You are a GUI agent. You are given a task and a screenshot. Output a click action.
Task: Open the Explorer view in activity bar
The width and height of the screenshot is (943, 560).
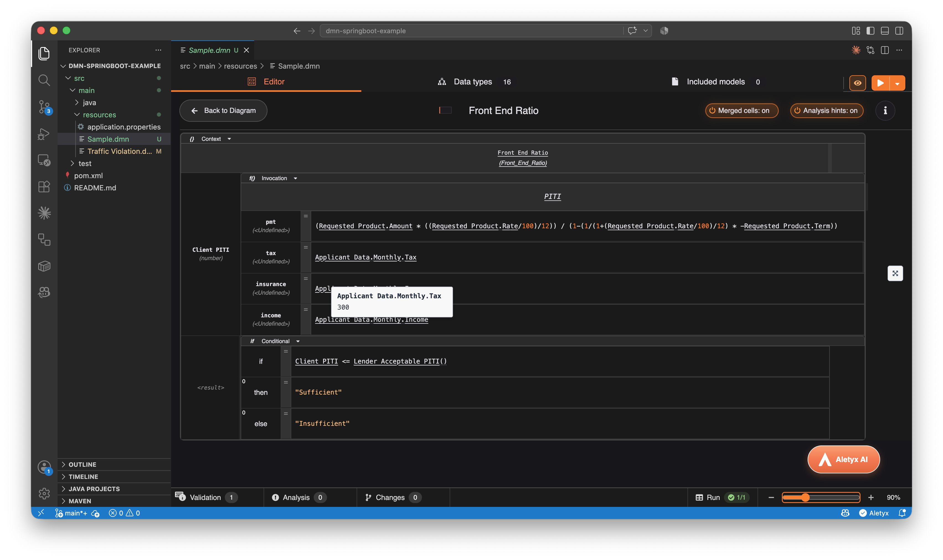click(44, 53)
